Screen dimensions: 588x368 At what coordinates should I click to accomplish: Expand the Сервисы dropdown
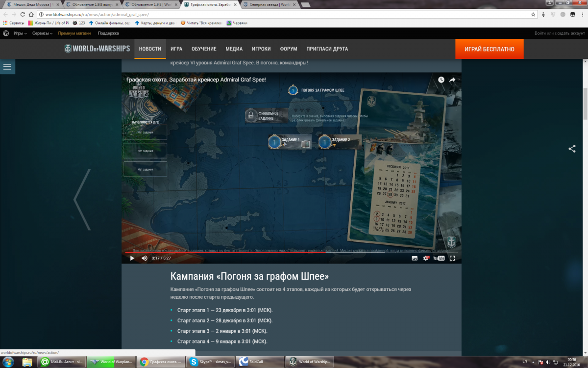click(x=43, y=33)
